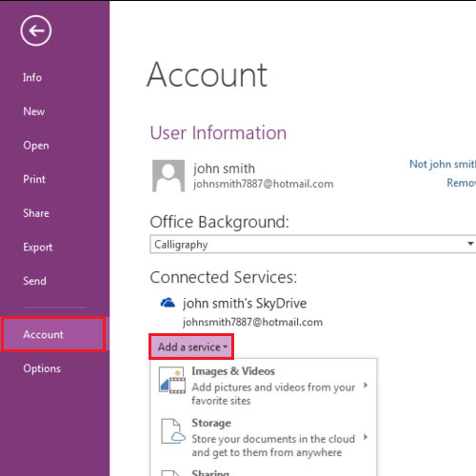The height and width of the screenshot is (476, 476).
Task: Click the SkyDrive account email address
Action: [x=252, y=322]
